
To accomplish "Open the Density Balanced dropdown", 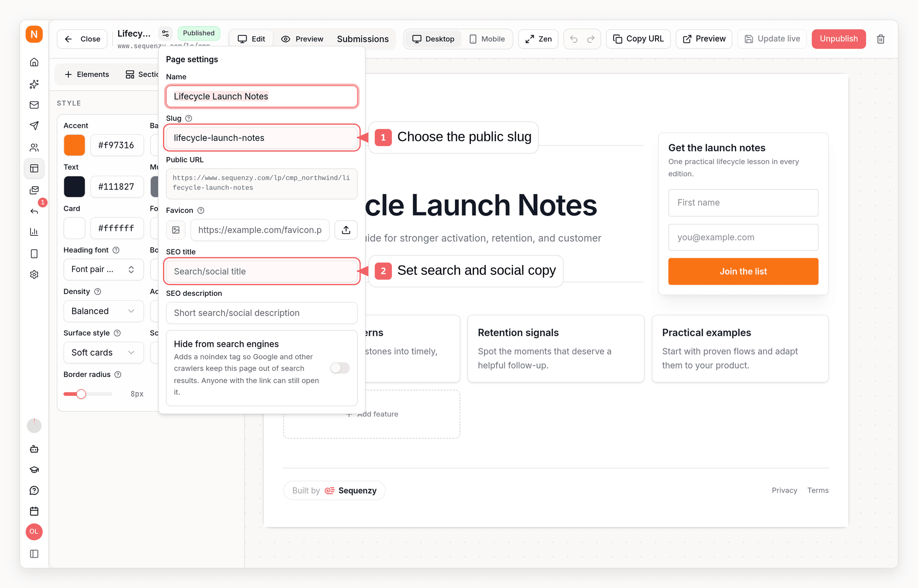I will point(103,311).
